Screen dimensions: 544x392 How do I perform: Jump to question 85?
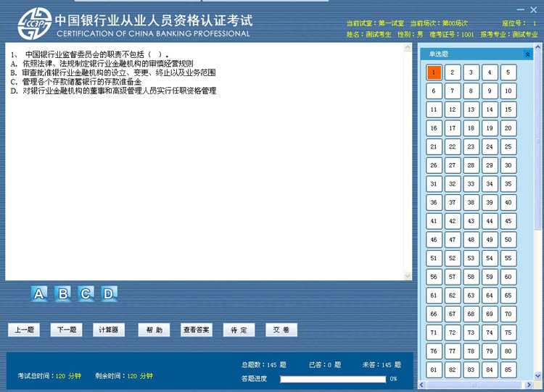(508, 370)
